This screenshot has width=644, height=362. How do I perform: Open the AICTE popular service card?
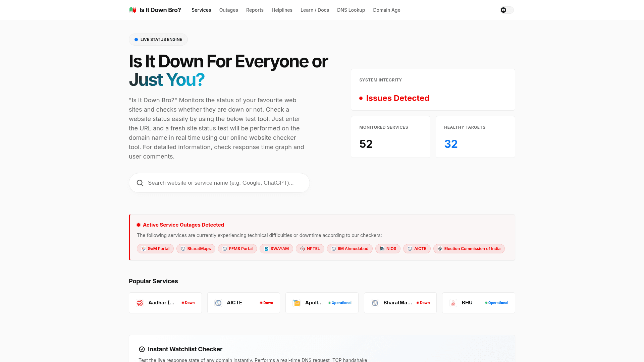click(x=244, y=303)
